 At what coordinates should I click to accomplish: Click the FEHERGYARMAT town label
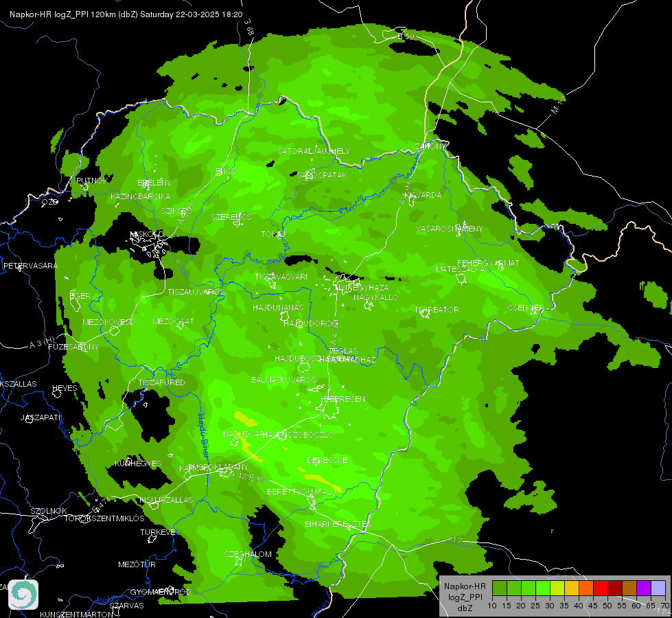pos(488,263)
